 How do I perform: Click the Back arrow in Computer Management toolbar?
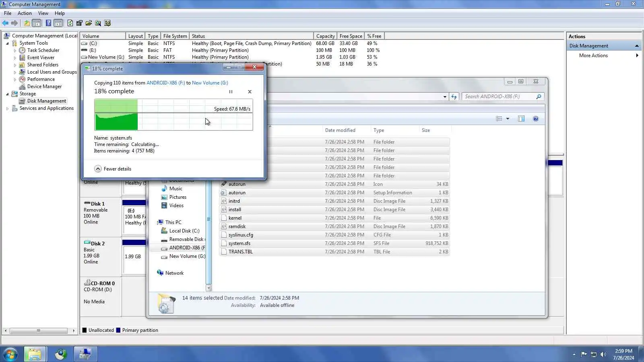5,23
